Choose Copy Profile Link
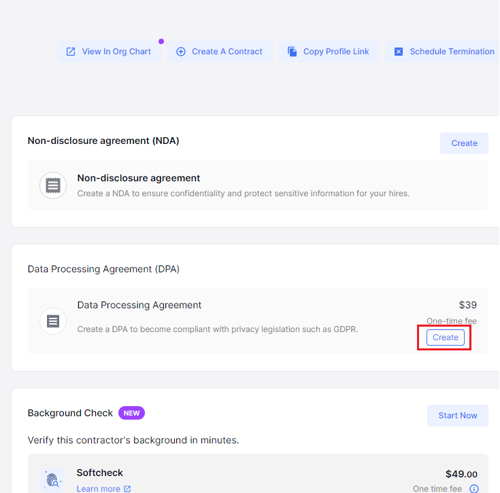 [329, 52]
